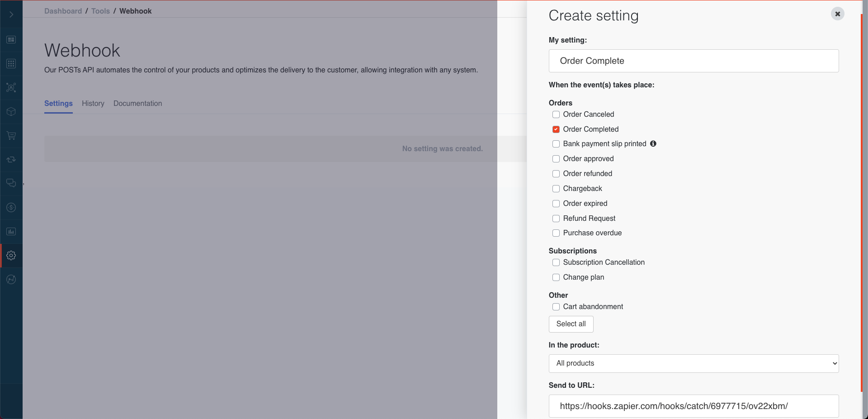Go to Tools breadcrumb link
Screen dimensions: 868x419
[100, 11]
